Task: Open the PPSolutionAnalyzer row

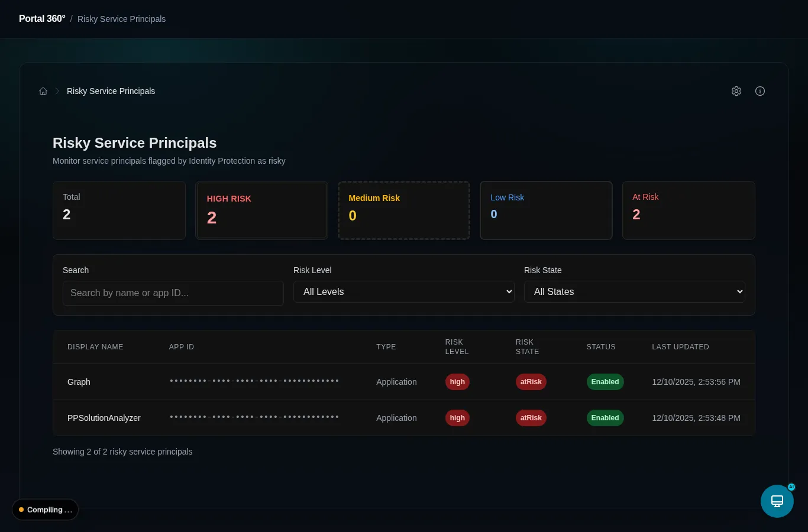Action: tap(404, 418)
